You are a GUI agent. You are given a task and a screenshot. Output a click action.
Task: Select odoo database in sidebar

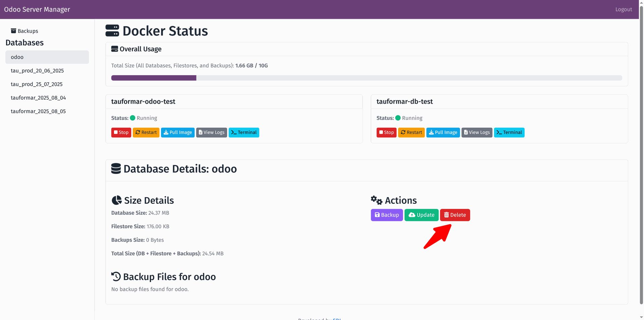click(x=47, y=57)
